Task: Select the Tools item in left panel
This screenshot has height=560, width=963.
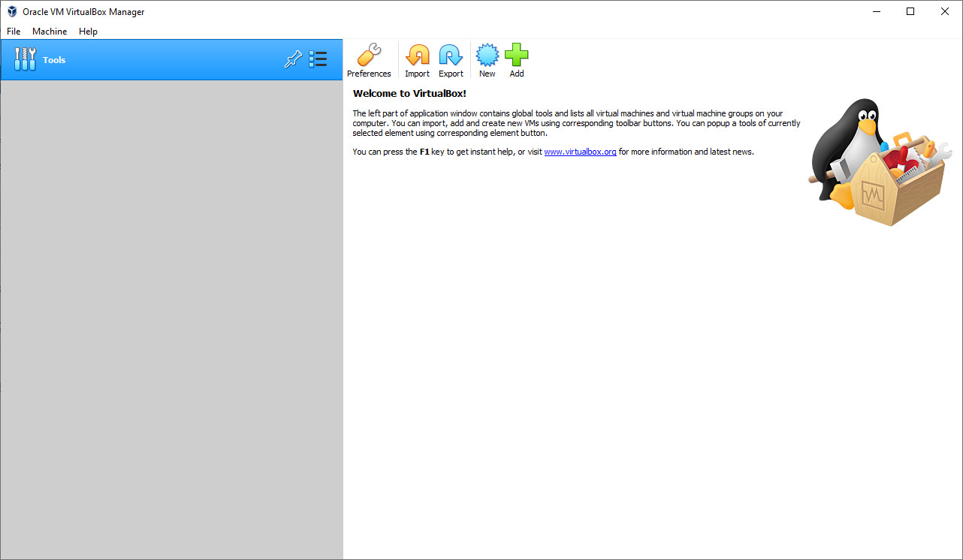Action: [171, 60]
